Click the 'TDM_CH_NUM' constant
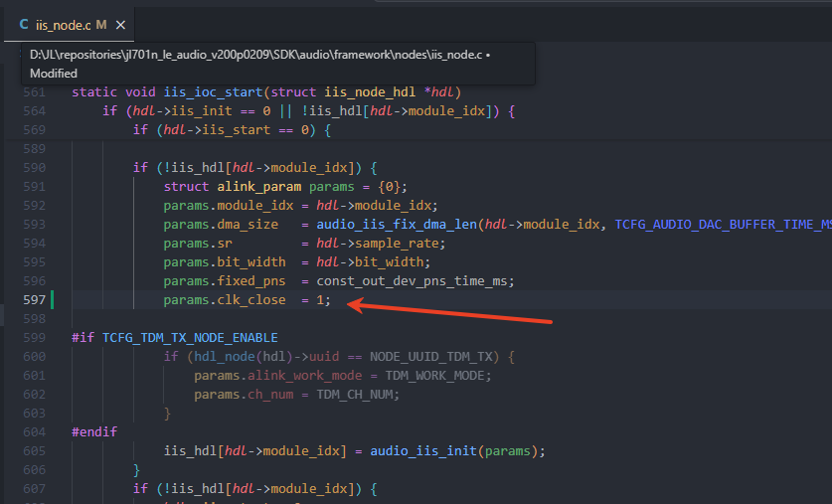The width and height of the screenshot is (832, 504). [x=355, y=395]
